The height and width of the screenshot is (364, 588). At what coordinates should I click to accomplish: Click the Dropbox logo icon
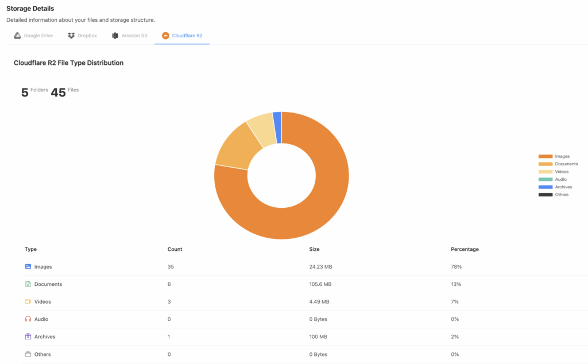(x=71, y=36)
